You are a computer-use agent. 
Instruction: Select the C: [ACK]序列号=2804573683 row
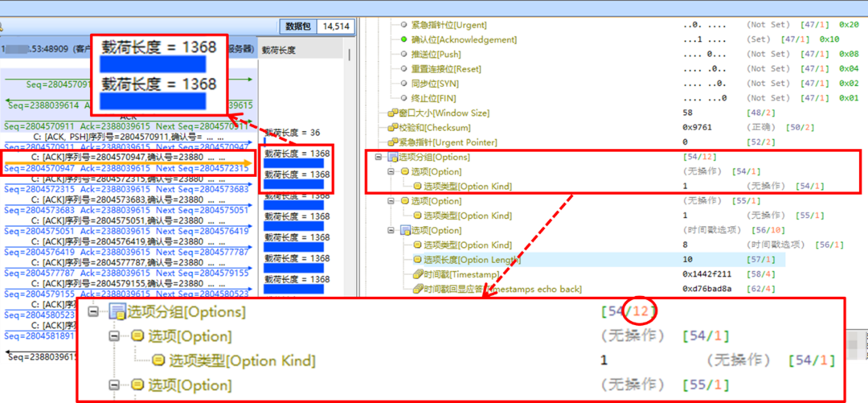129,199
